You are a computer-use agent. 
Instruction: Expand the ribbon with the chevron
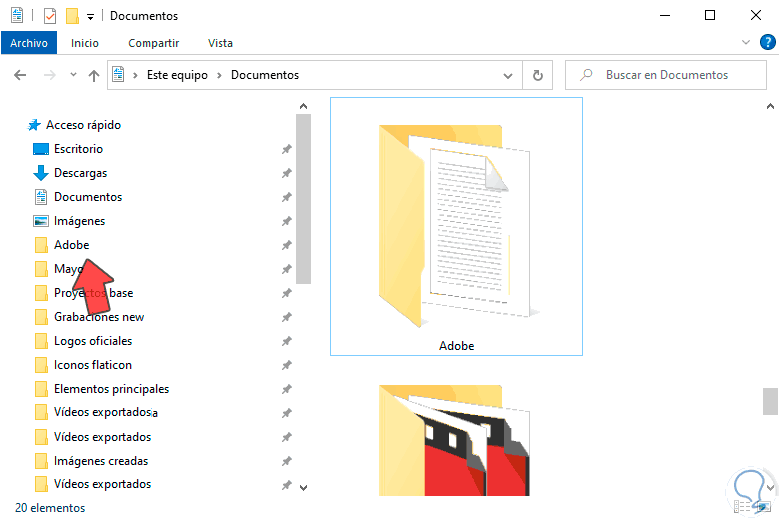click(x=746, y=42)
